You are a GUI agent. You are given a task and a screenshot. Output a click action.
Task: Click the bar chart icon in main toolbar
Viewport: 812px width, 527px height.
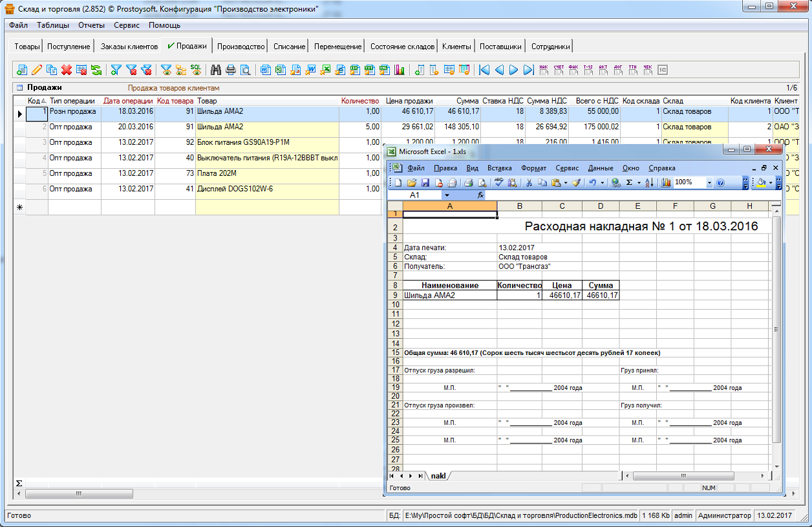pyautogui.click(x=400, y=70)
